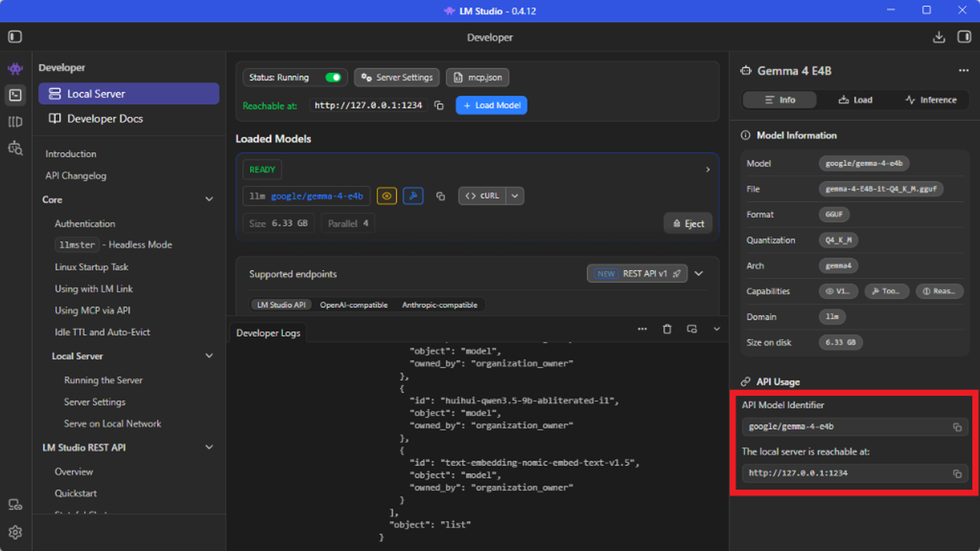
Task: Open Gemma 4 E4B three-dot menu
Action: 963,71
